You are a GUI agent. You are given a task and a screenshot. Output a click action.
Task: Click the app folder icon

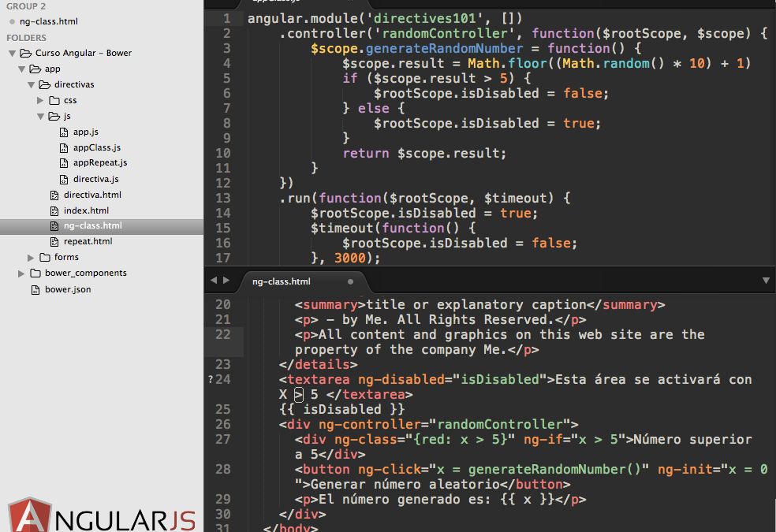[x=35, y=69]
